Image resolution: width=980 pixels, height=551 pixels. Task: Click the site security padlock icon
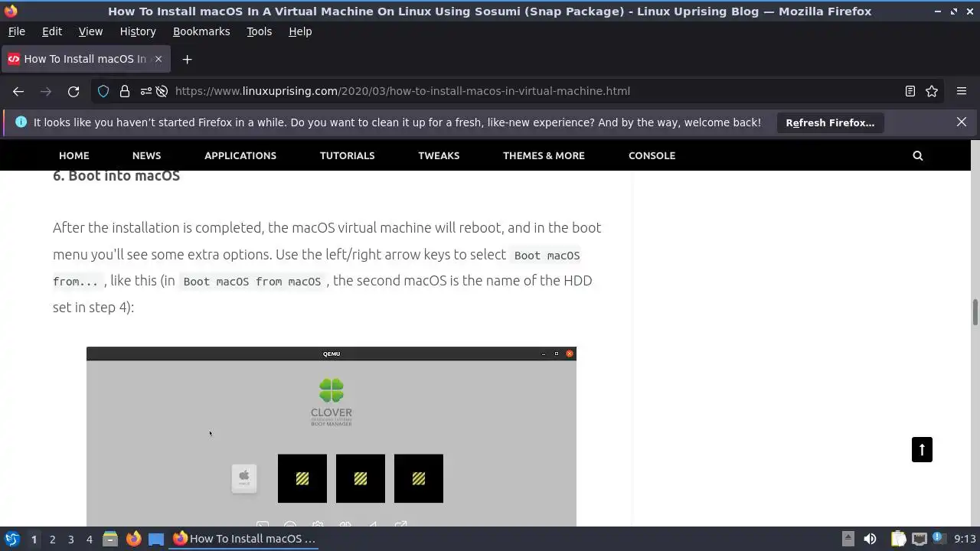coord(125,91)
